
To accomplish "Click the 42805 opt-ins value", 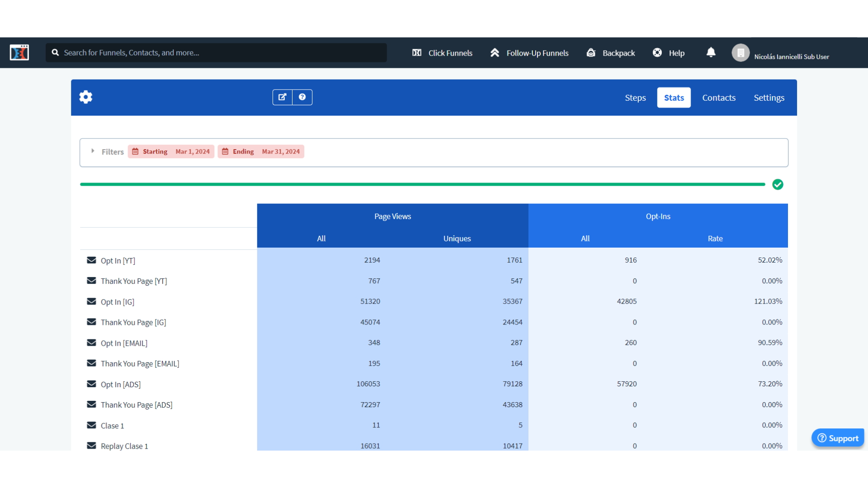I will click(627, 301).
